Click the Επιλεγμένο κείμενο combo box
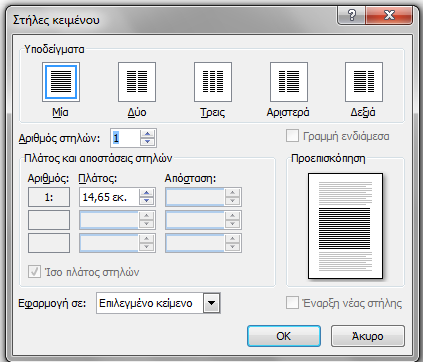Image resolution: width=423 pixels, height=362 pixels. click(x=158, y=303)
